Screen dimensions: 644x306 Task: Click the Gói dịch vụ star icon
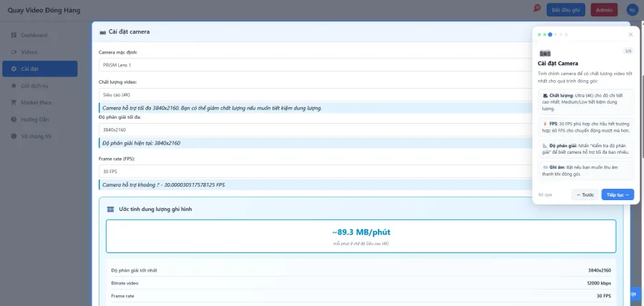point(14,86)
